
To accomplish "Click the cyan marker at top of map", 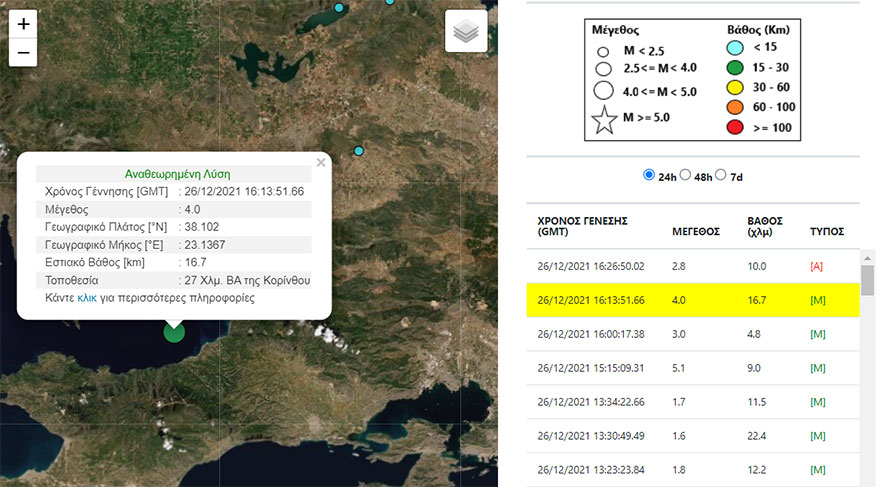I will pos(339,8).
